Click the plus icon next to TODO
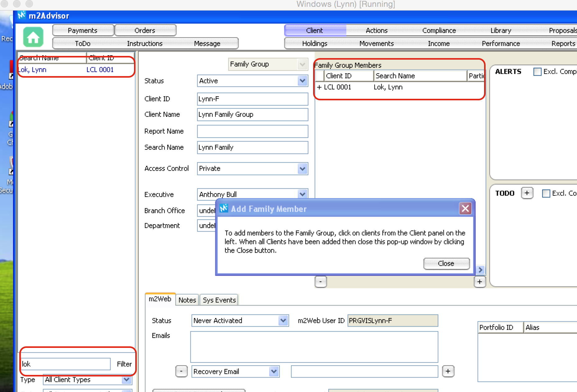577x392 pixels. tap(527, 193)
